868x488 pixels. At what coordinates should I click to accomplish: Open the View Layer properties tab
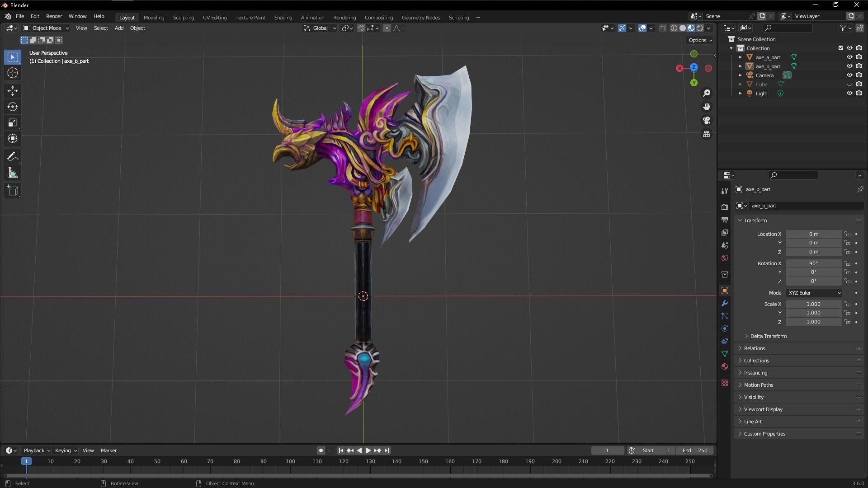click(x=725, y=232)
